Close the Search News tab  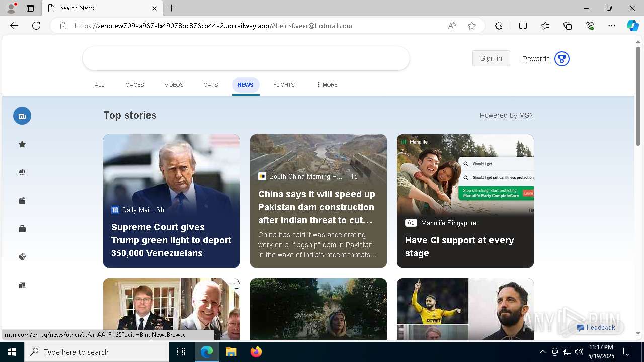point(154,8)
